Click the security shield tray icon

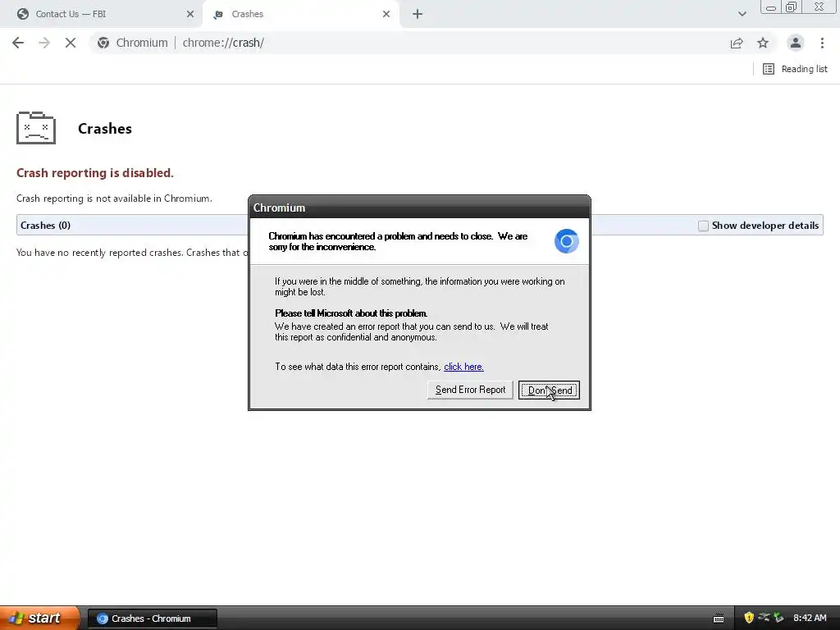[x=749, y=619]
